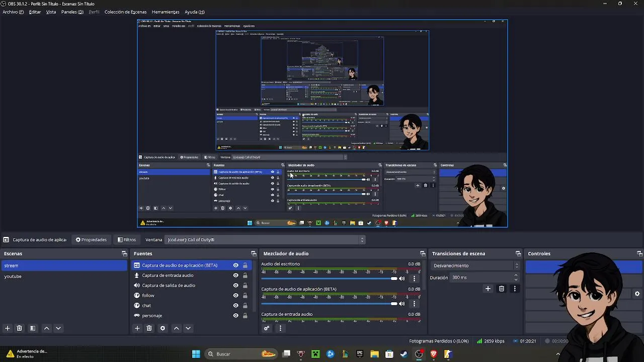Open Steam from taskbar
The width and height of the screenshot is (644, 362).
(404, 354)
